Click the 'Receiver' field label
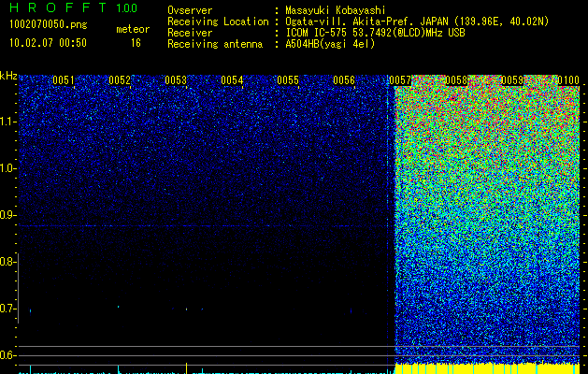 (x=190, y=33)
